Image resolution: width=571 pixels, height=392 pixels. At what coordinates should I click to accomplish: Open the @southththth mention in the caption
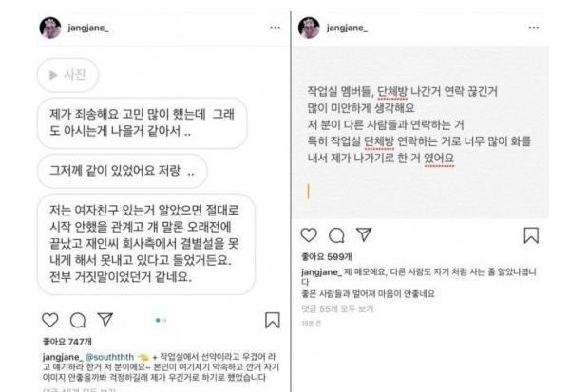109,357
